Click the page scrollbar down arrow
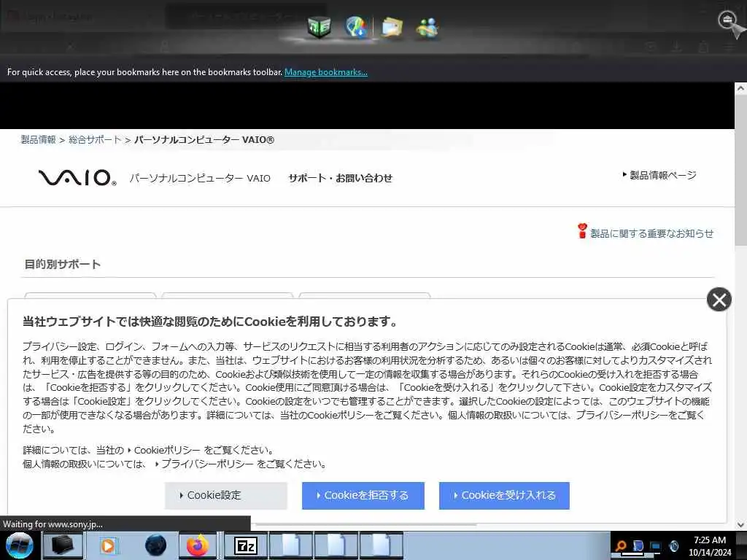The image size is (747, 560). click(741, 525)
